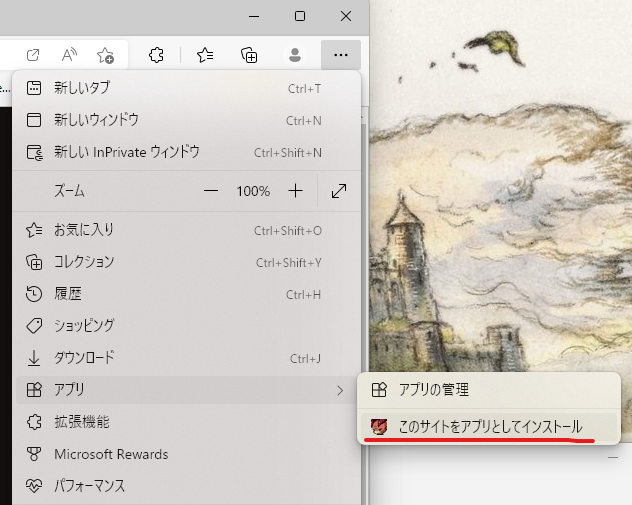Screen dimensions: 632x505
Task: Click the window icon beside 新しいウィンドウ
Action: 34,120
